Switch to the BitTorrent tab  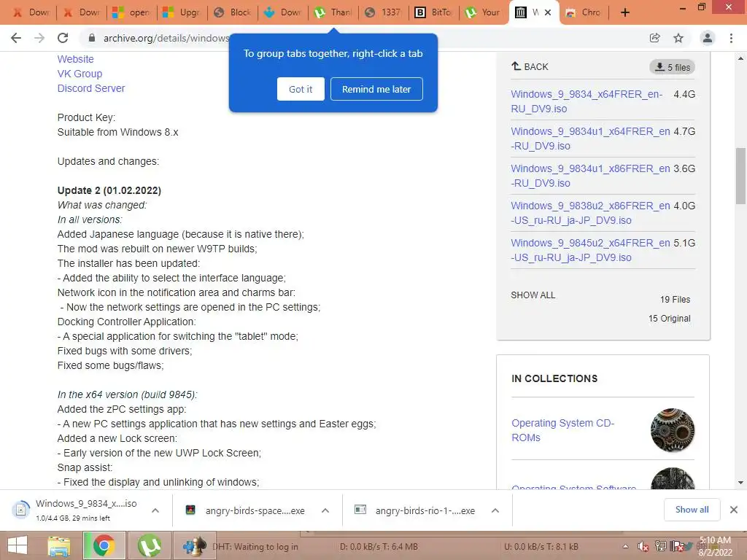point(435,12)
